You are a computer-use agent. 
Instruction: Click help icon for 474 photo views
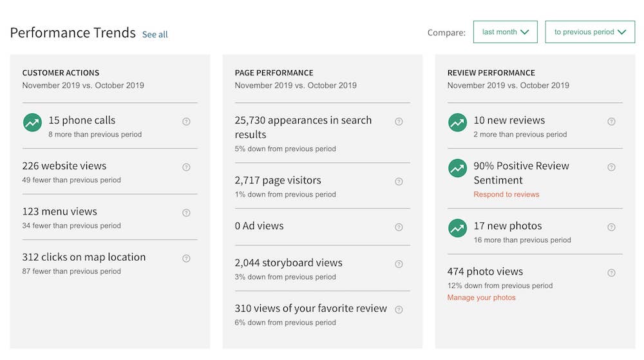611,272
